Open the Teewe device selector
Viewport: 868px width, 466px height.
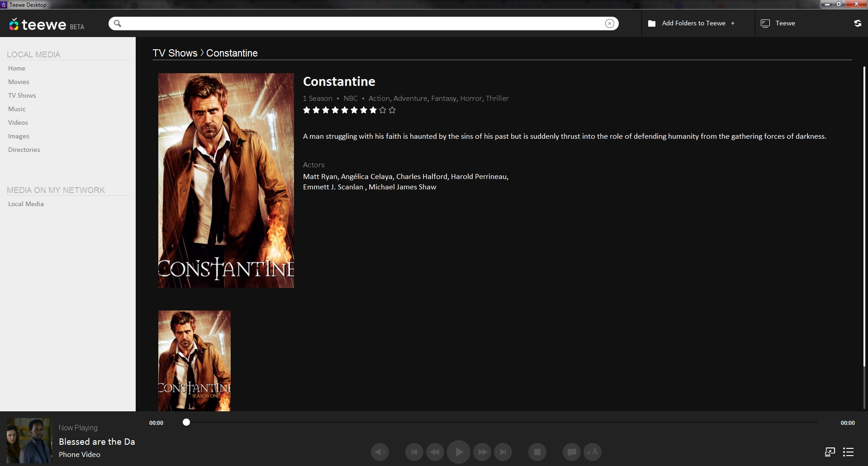coord(778,23)
